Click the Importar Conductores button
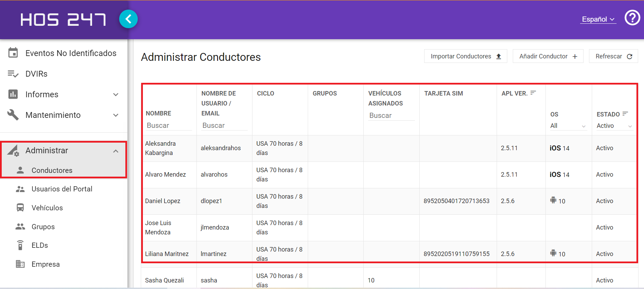The height and width of the screenshot is (289, 644). [x=465, y=56]
